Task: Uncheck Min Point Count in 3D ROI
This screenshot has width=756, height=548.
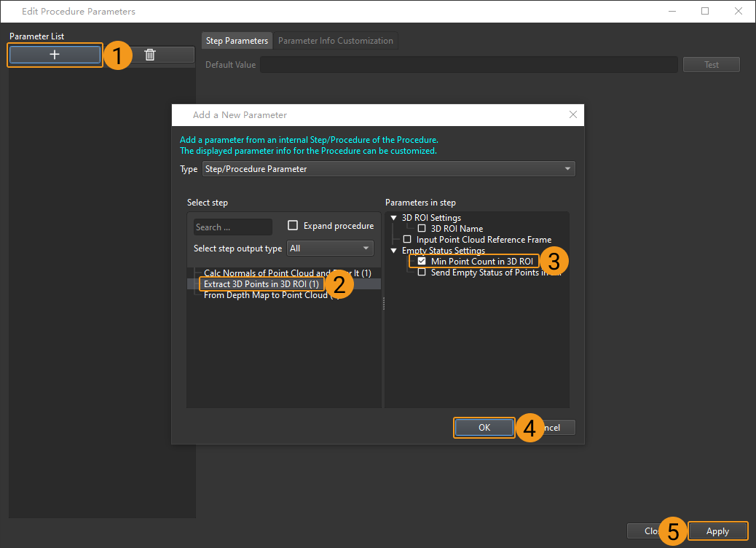Action: click(422, 262)
